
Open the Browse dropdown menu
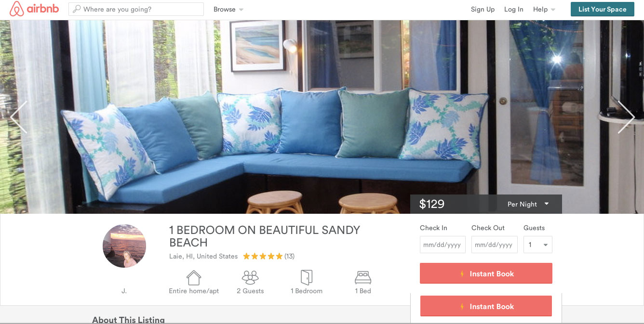pos(228,9)
